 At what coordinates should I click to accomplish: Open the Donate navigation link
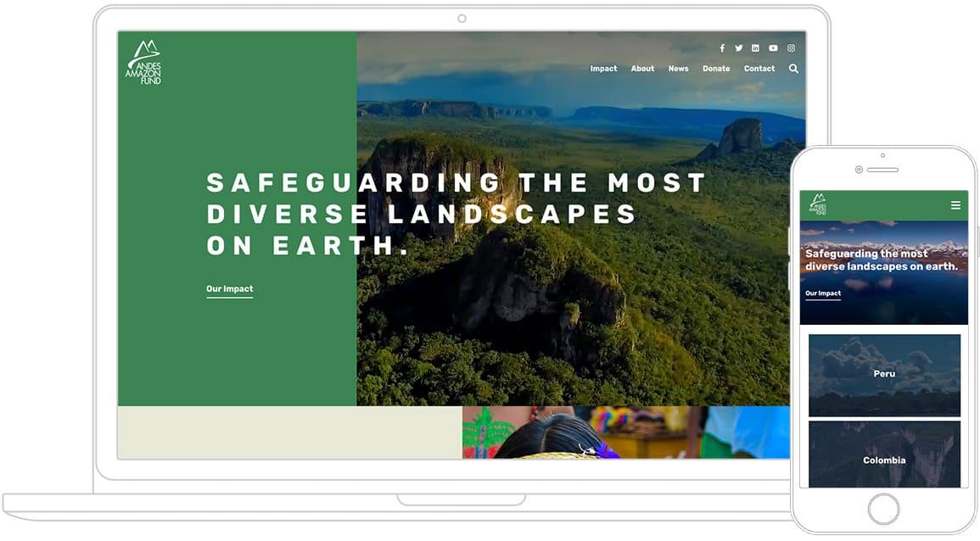(x=716, y=69)
